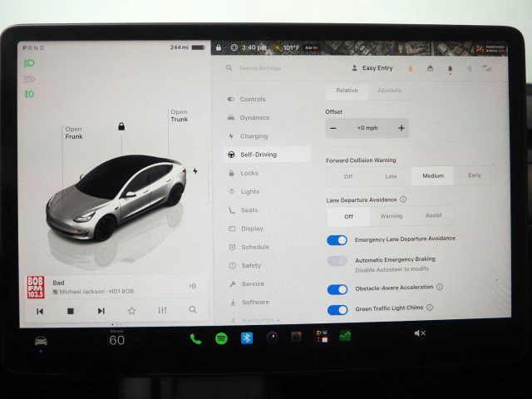Open Frunk button

[74, 133]
